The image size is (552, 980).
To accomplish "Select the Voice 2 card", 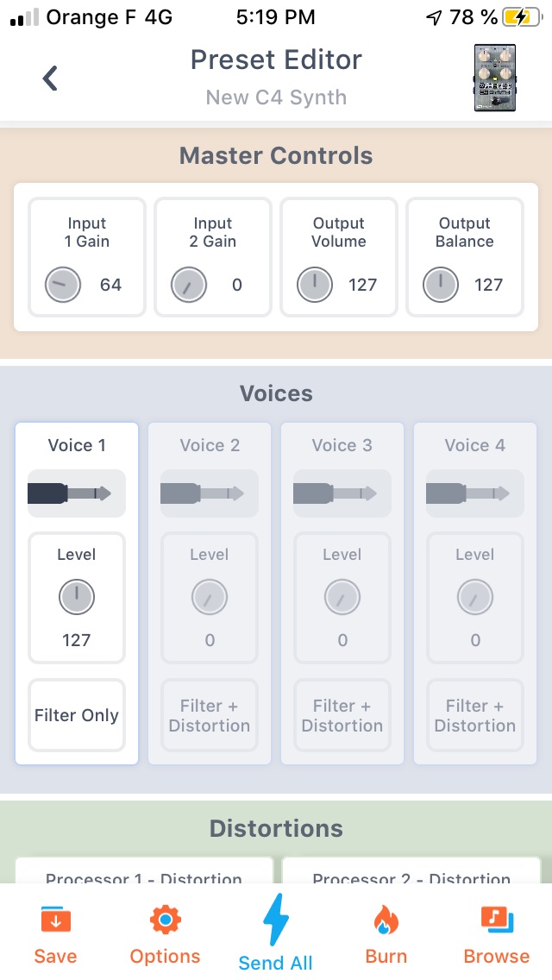I will 209,445.
